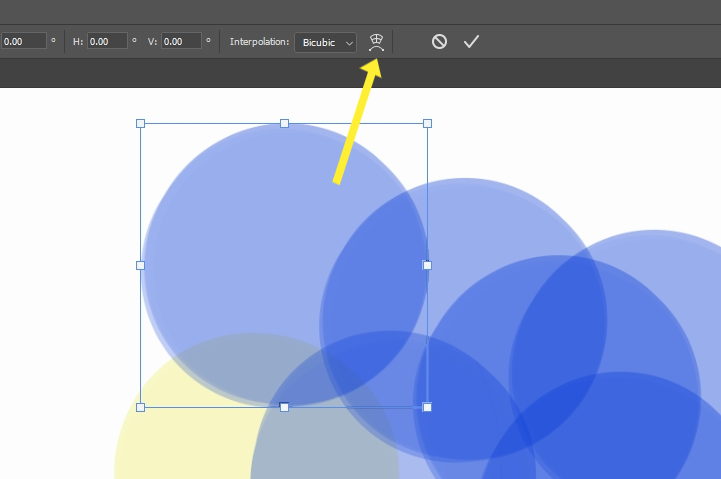Click the rotation angle field showing 0.00
The height and width of the screenshot is (479, 721).
[x=23, y=41]
